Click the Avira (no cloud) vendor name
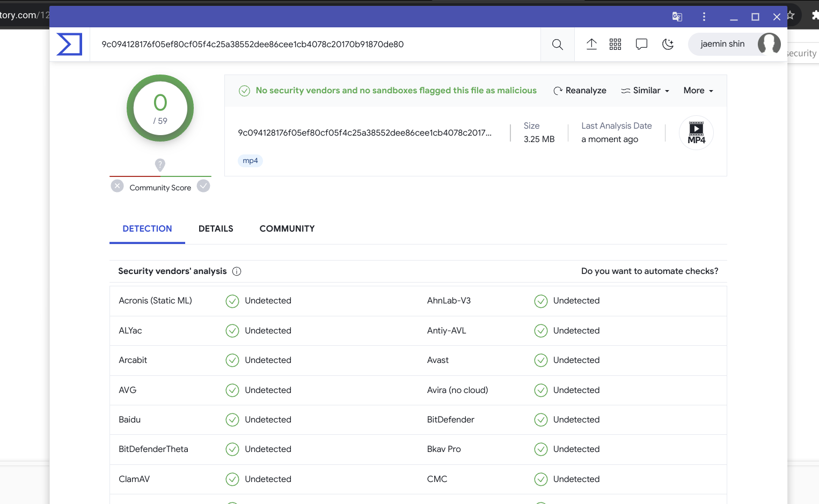The image size is (819, 504). click(x=457, y=390)
